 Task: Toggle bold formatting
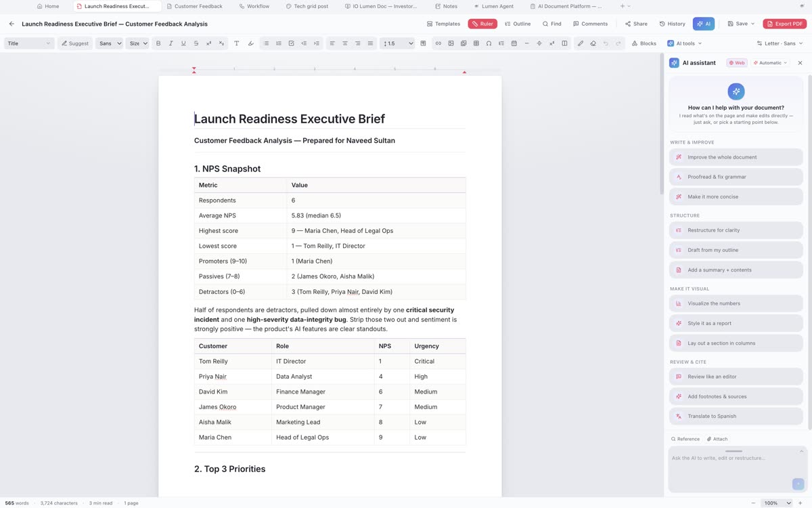pyautogui.click(x=158, y=43)
